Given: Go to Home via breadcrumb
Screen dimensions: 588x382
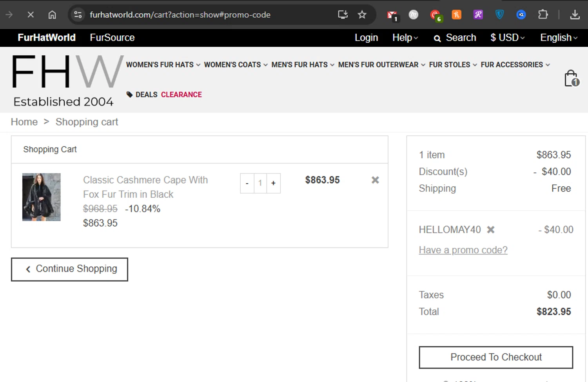Looking at the screenshot, I should 24,122.
